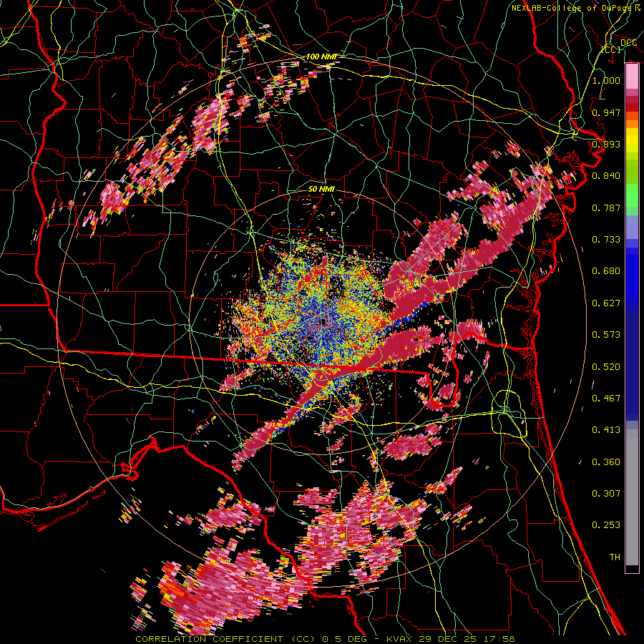This screenshot has width=644, height=644.
Task: Click the 0.520 legend value
Action: tap(606, 367)
